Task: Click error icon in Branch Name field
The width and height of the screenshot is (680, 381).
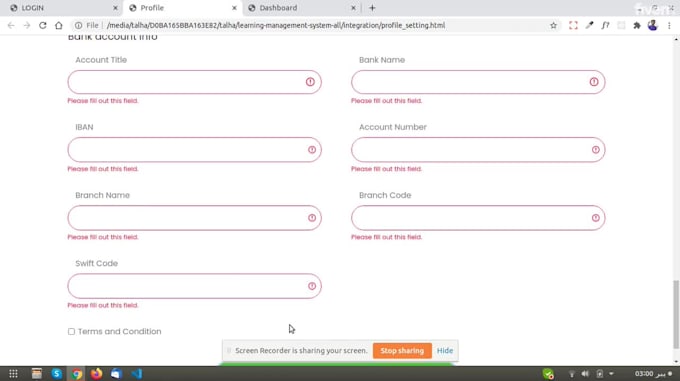Action: (312, 218)
